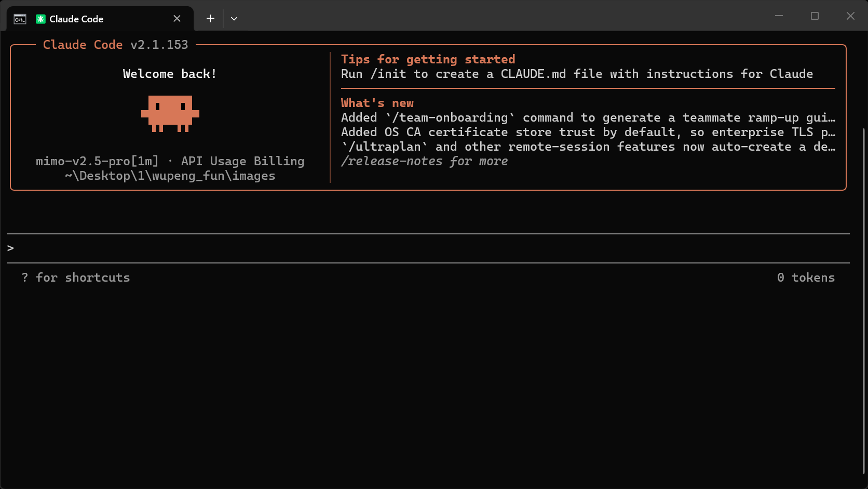Viewport: 868px width, 489px height.
Task: Expand the new tab profile dropdown
Action: click(234, 19)
